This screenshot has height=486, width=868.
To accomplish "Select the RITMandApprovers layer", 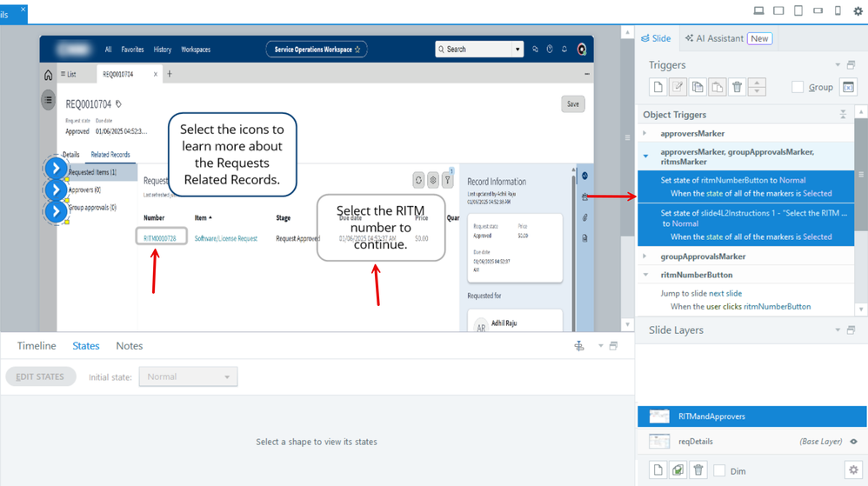I will pos(751,416).
